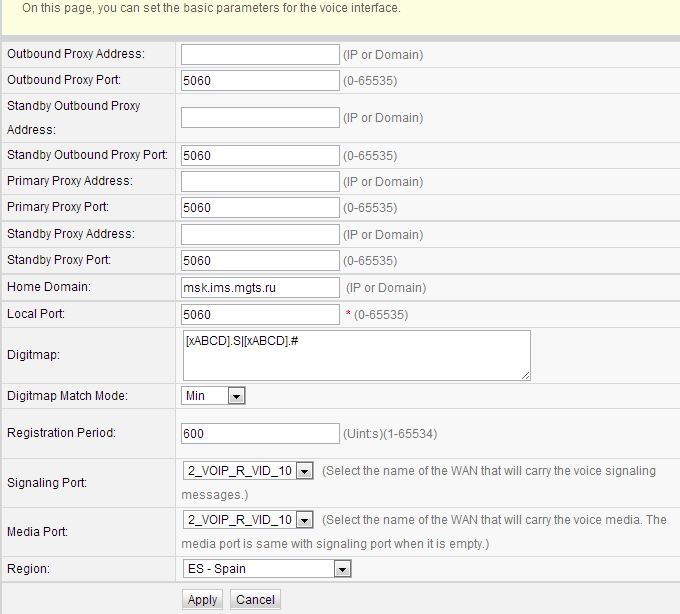Screen dimensions: 680x614
Task: Click the Standby Outbound Proxy Port field
Action: [x=260, y=155]
